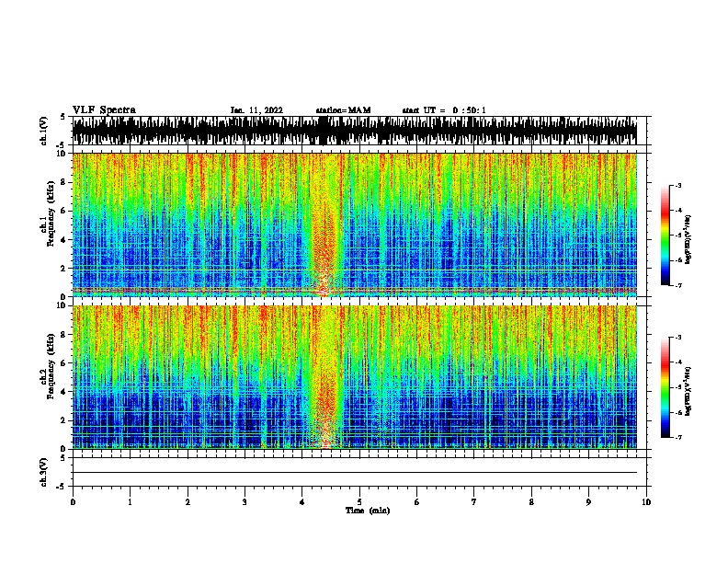Click time axis tick label "8"
Screen dimensions: 728x563
pyautogui.click(x=531, y=502)
